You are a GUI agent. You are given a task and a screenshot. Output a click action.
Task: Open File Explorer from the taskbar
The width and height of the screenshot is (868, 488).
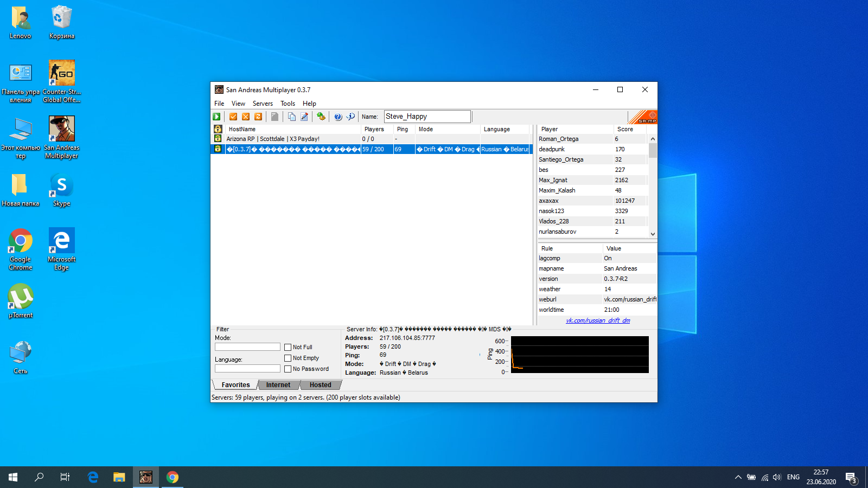119,477
